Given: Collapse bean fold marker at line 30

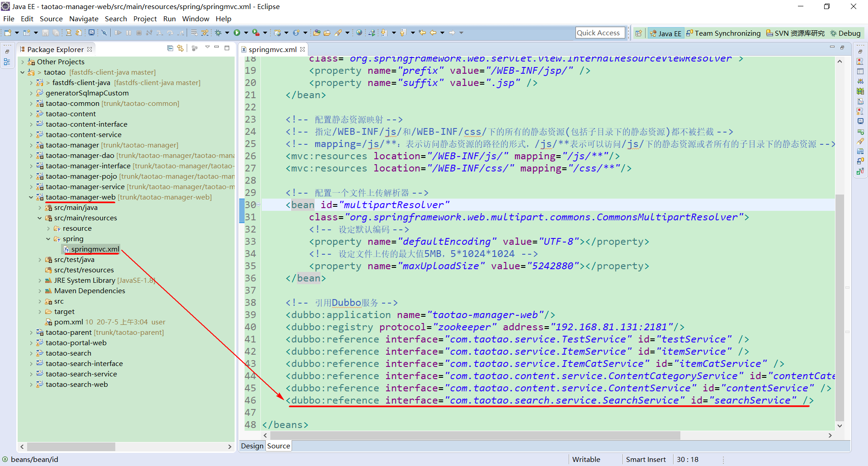Looking at the screenshot, I should click(259, 204).
